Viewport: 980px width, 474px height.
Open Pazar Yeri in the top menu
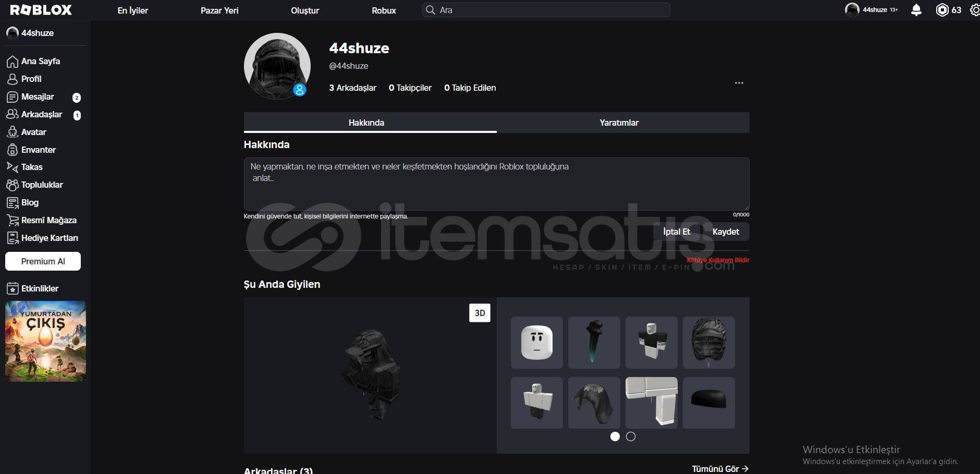219,10
